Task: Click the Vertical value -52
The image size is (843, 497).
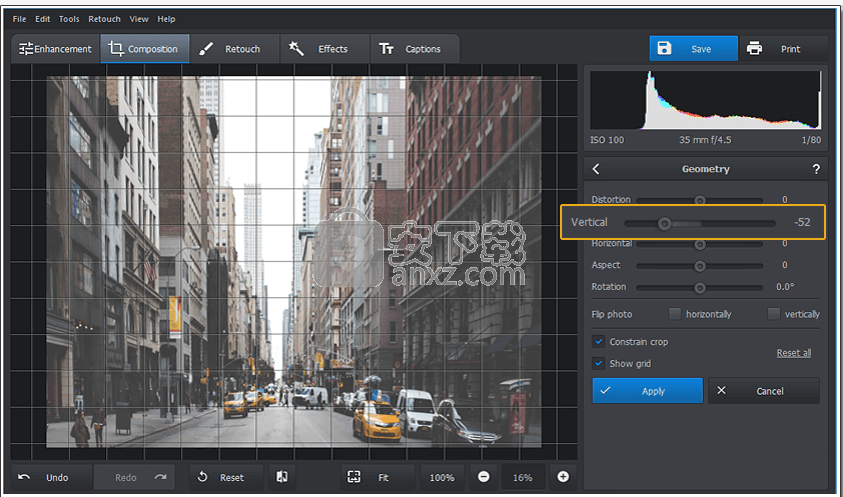Action: tap(802, 222)
